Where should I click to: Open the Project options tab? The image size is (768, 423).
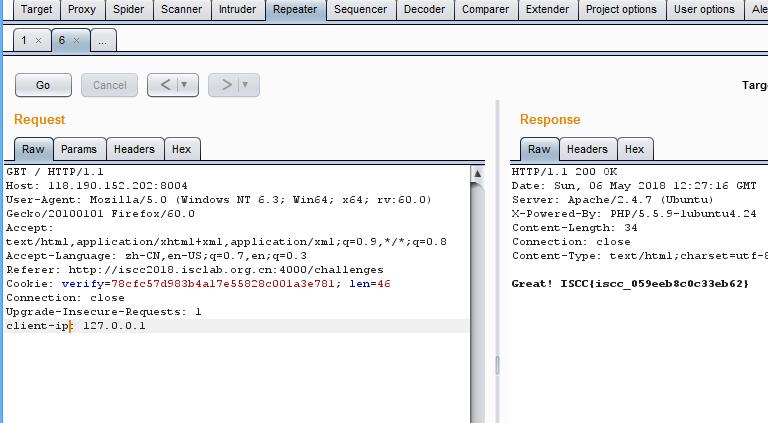pyautogui.click(x=622, y=9)
